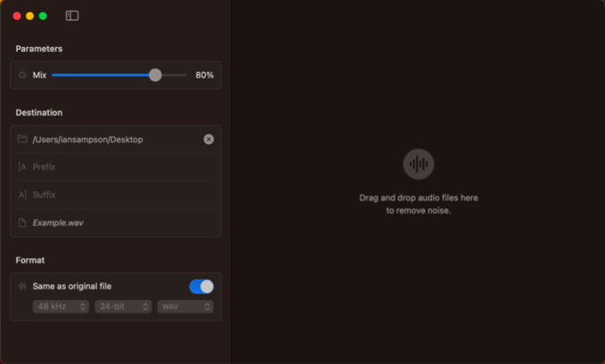Open the 48 kHz sample rate dropdown

point(61,307)
